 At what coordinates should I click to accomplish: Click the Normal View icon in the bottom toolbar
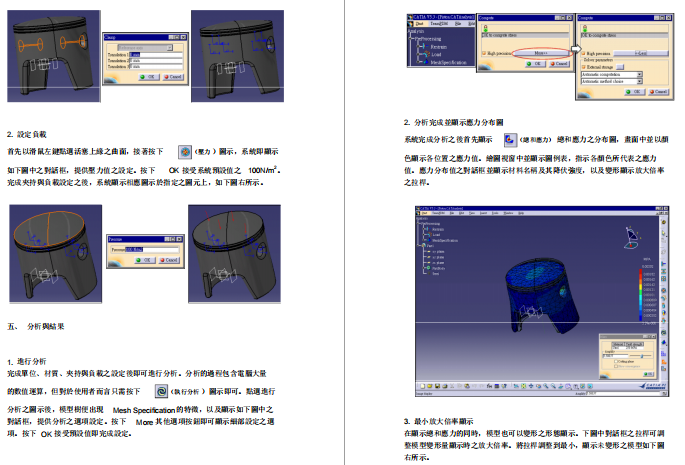pos(560,386)
